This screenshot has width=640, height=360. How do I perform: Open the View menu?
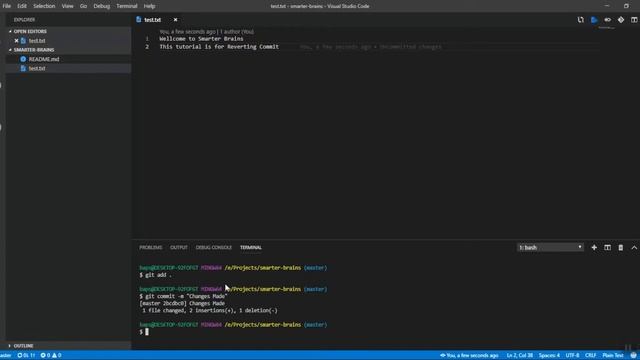[x=67, y=6]
